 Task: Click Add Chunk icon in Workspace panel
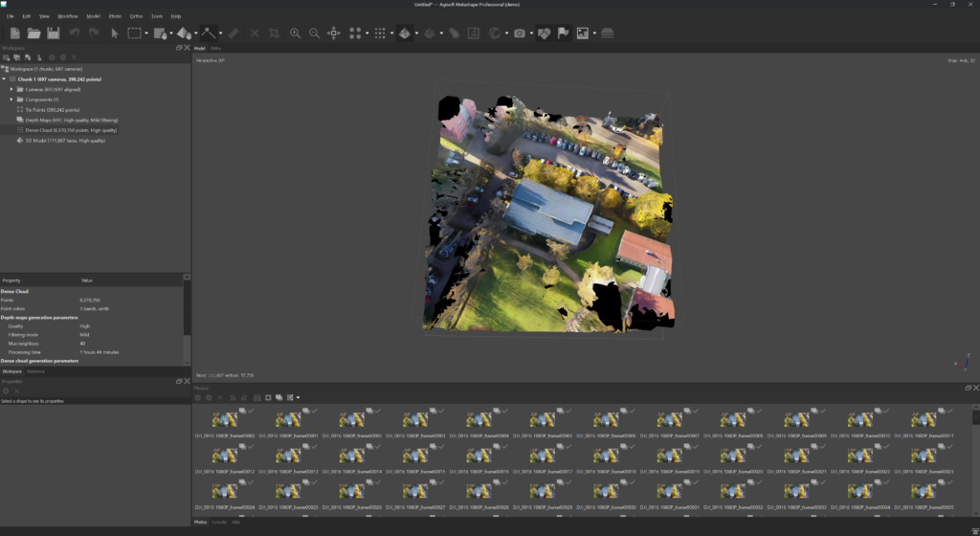(x=7, y=57)
